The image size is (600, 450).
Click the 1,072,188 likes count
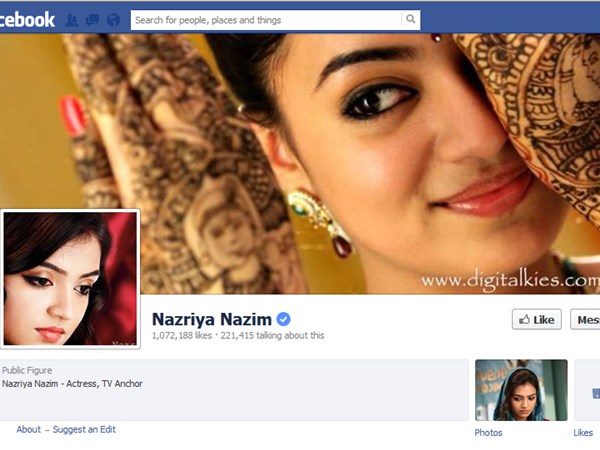tap(182, 336)
